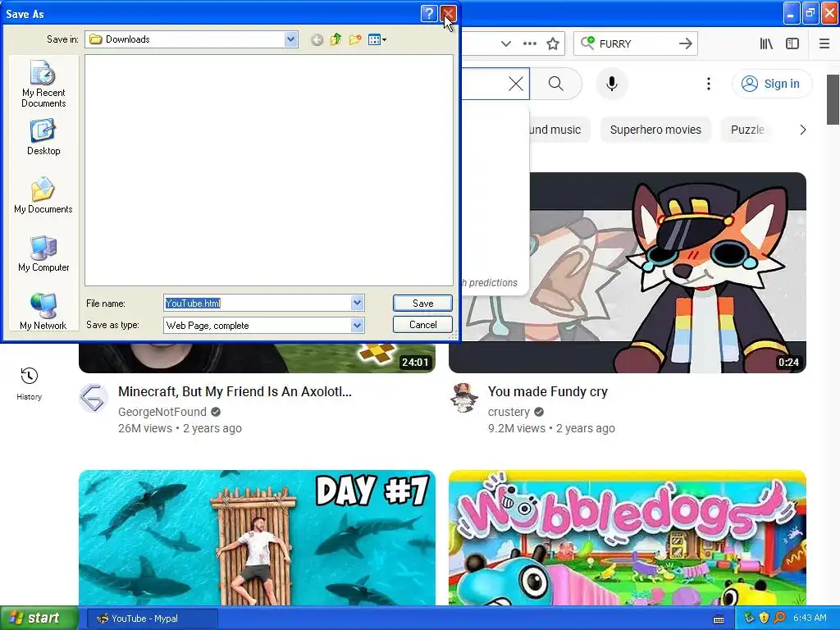Open the browser URL history dropdown chevron

click(505, 44)
